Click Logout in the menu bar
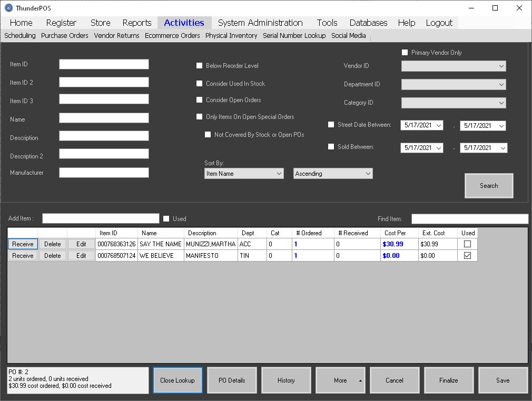Screen dimensions: 532x401 click(439, 23)
